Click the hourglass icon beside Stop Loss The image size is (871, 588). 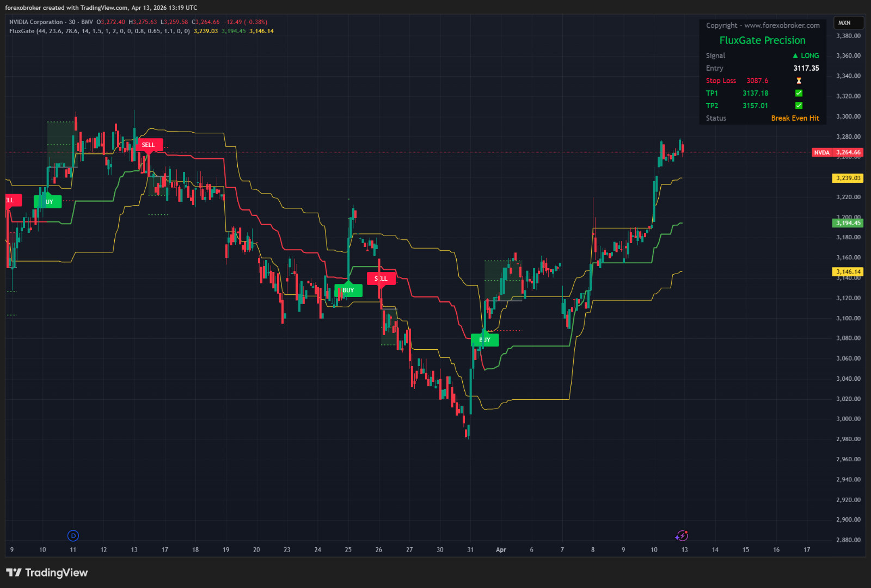click(799, 81)
